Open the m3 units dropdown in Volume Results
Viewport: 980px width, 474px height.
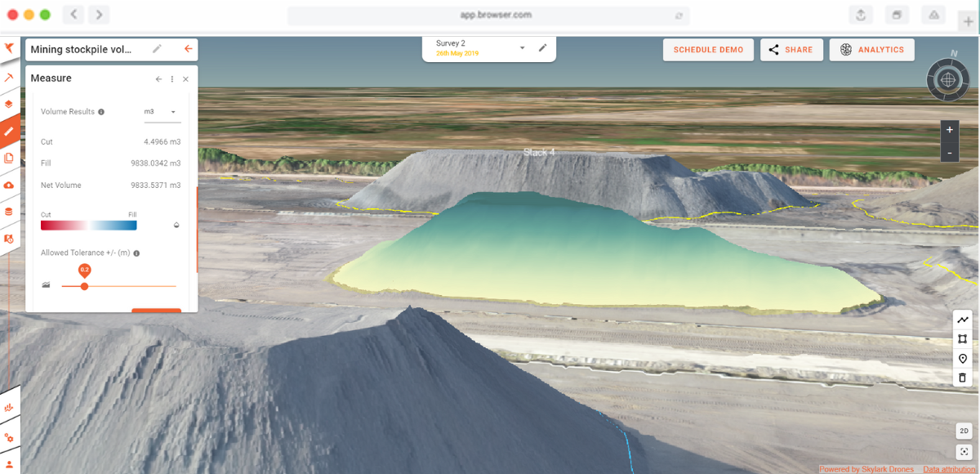pos(161,112)
